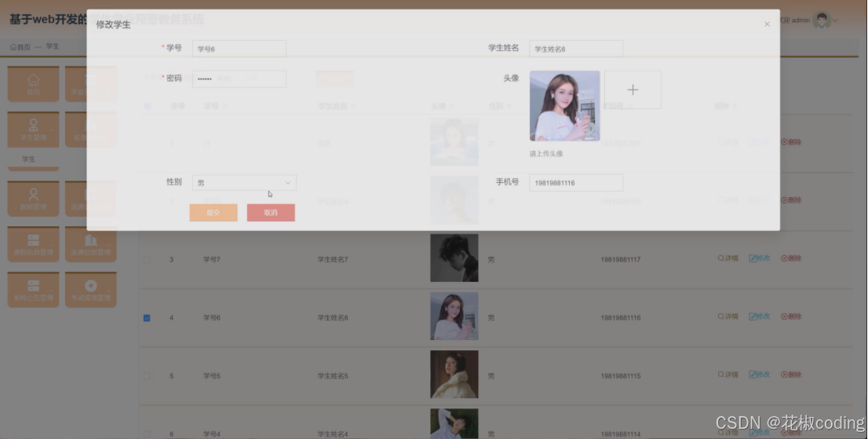Select 学生 submenu item in sidebar
868x439 pixels.
point(29,159)
